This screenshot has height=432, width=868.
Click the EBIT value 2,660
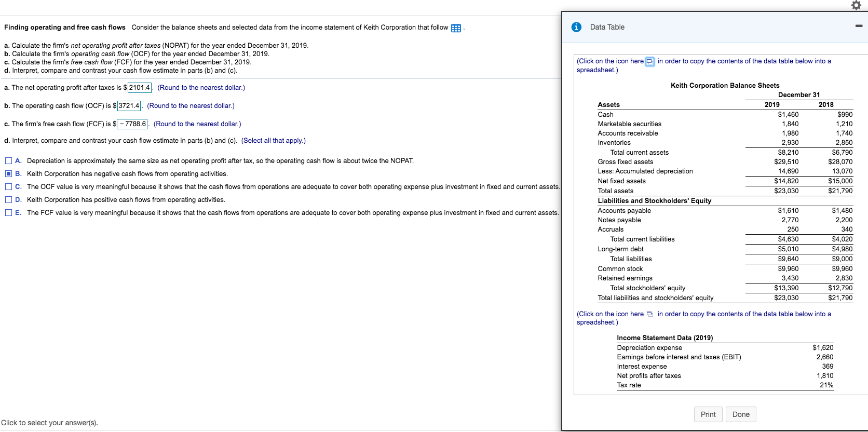click(824, 357)
